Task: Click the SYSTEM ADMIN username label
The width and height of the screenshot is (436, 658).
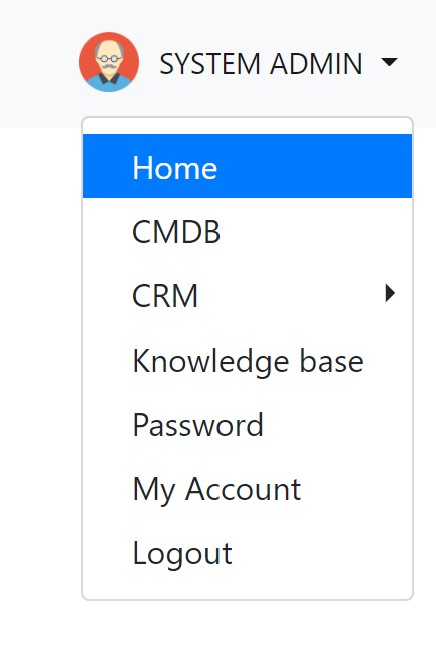Action: [261, 64]
